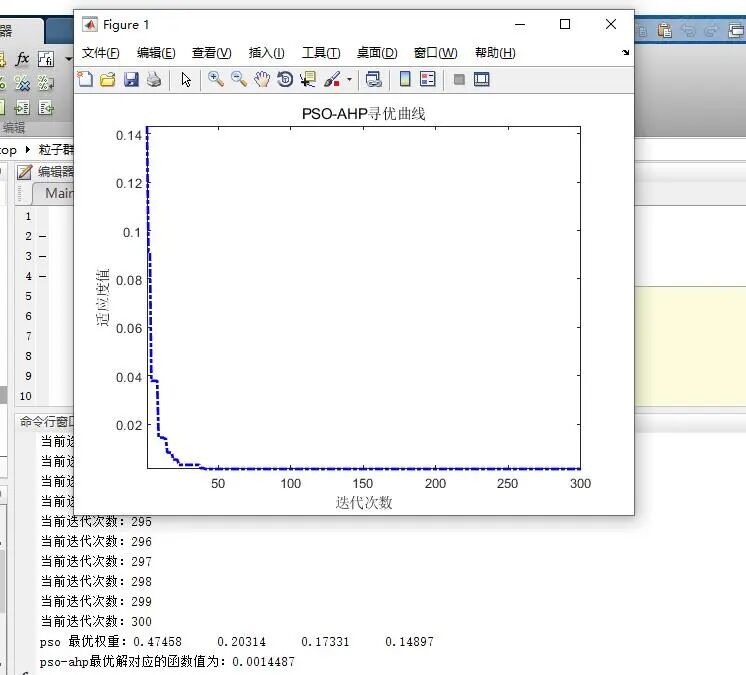This screenshot has height=675, width=746.
Task: Click the Undo arrow icon in MATLAB window
Action: click(x=688, y=31)
